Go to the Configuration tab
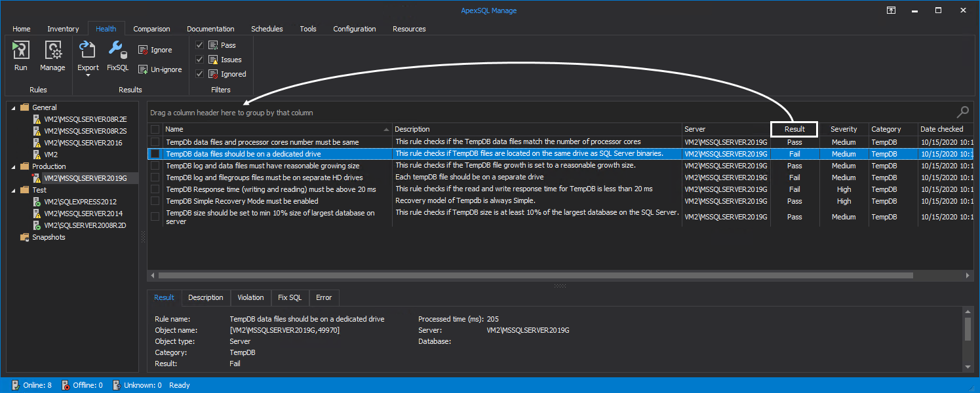This screenshot has width=980, height=393. 355,29
